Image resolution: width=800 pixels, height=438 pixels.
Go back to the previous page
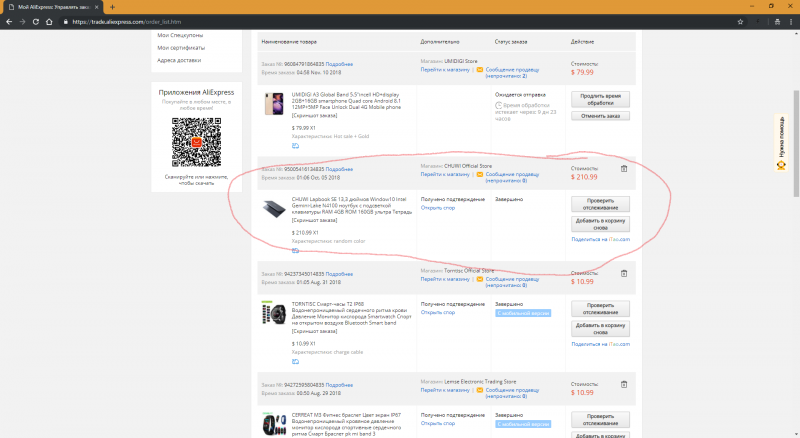[x=9, y=22]
